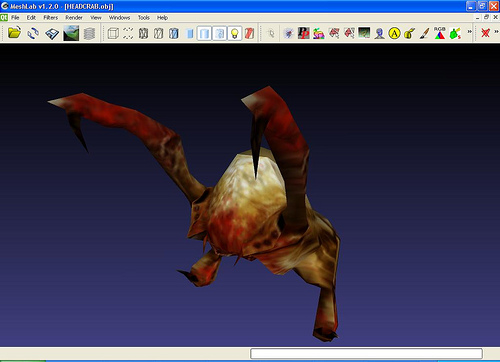Open the layers dialog stacked-sheets icon

pyautogui.click(x=89, y=33)
